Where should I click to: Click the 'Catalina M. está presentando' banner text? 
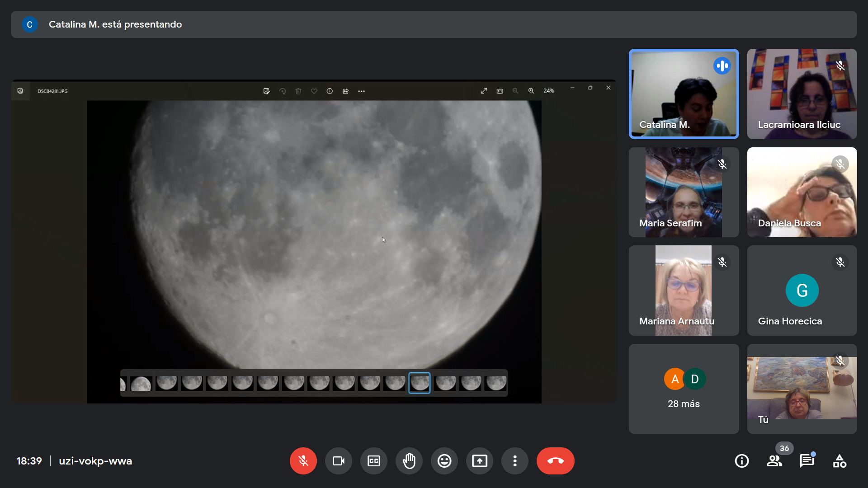(115, 24)
